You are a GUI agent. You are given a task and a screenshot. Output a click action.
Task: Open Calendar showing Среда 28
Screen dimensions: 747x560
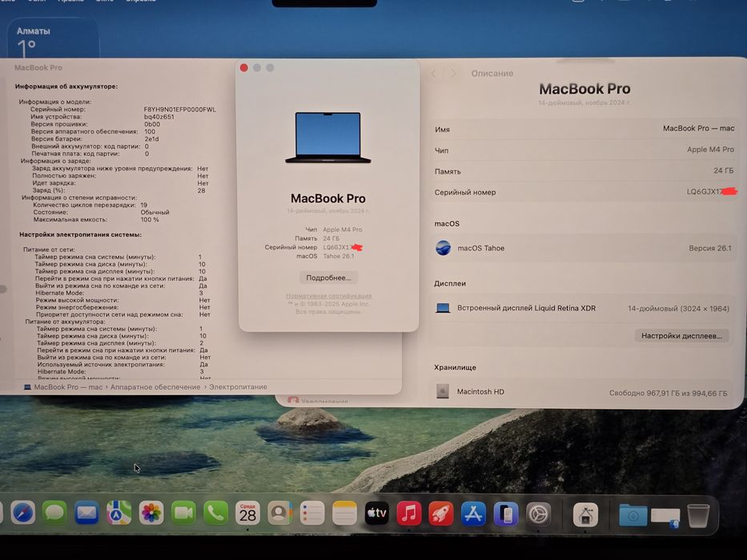pos(247,514)
